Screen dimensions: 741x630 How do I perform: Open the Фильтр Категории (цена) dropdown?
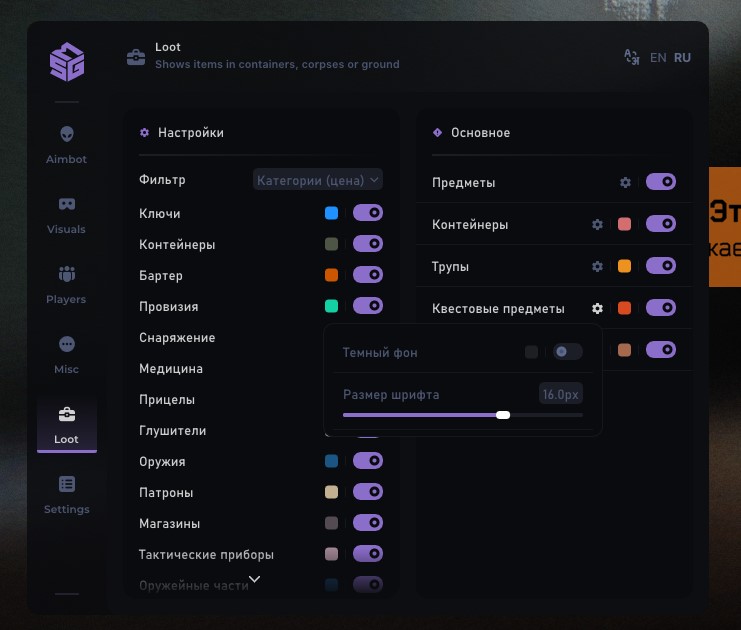318,180
